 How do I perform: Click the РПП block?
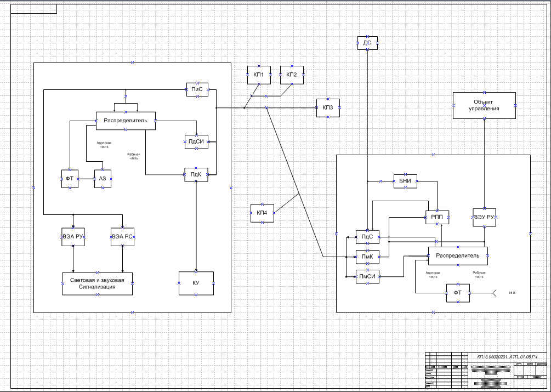point(437,218)
